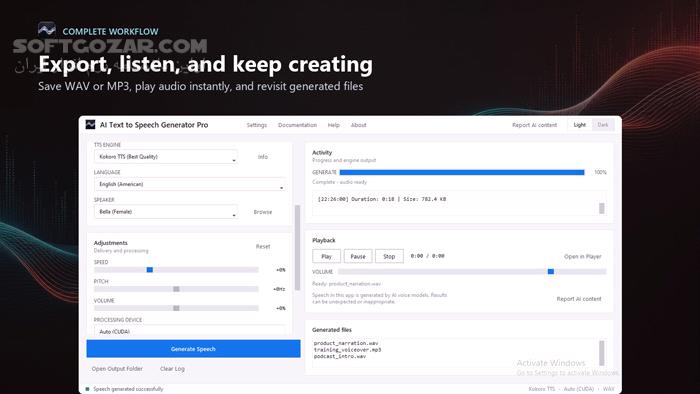700x394 pixels.
Task: Click the Speech generated successfully status
Action: [128, 389]
